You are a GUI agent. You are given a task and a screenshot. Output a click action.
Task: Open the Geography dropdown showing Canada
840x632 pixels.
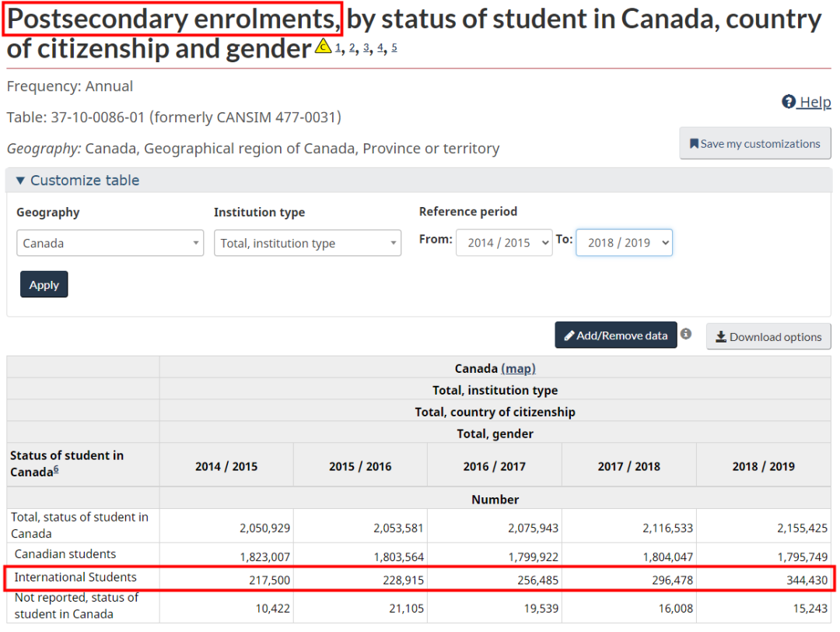click(x=110, y=243)
